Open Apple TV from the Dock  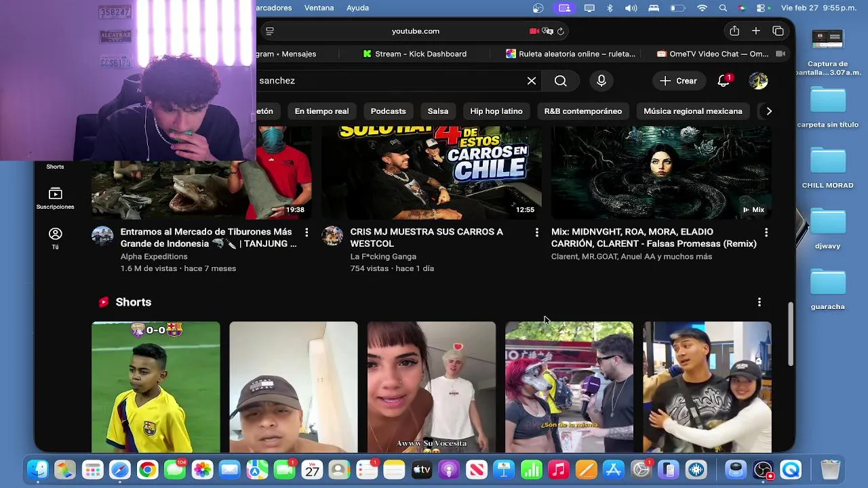tap(421, 469)
